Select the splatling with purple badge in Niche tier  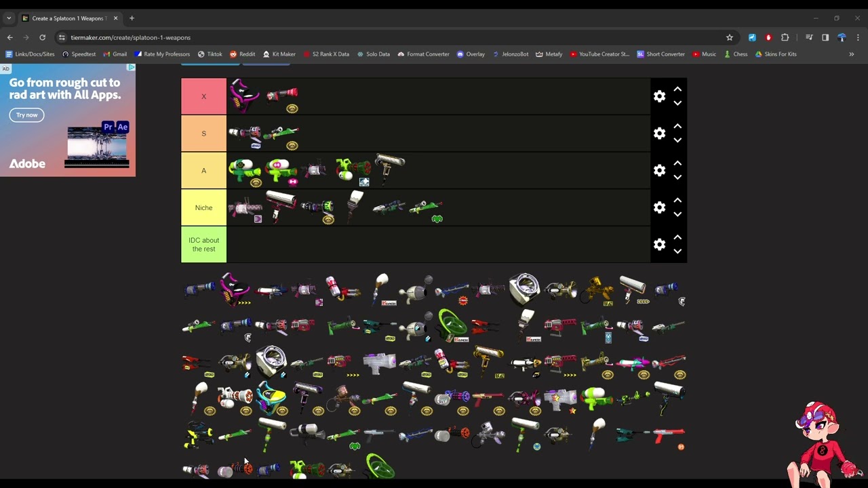(244, 207)
